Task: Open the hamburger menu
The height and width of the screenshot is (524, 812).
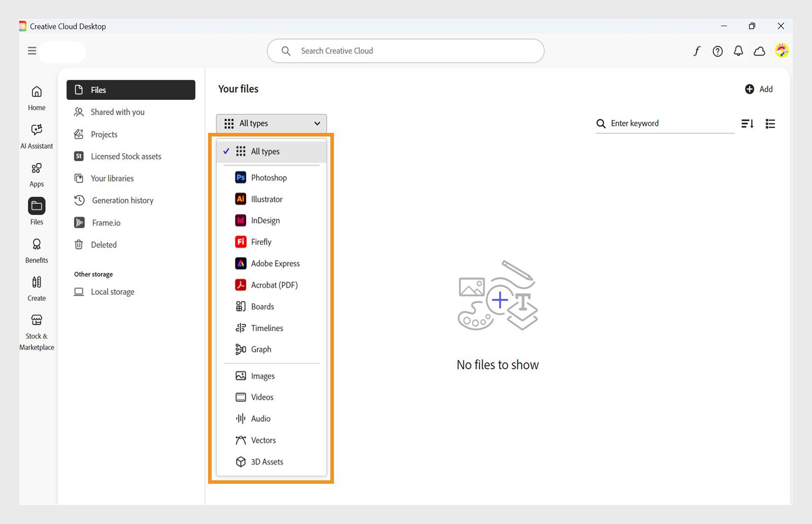Action: coord(32,51)
